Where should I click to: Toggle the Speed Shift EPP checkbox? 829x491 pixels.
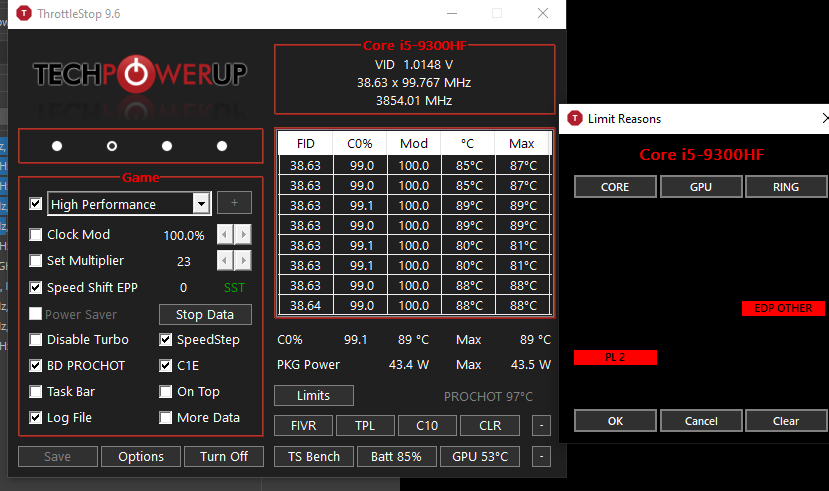tap(35, 288)
